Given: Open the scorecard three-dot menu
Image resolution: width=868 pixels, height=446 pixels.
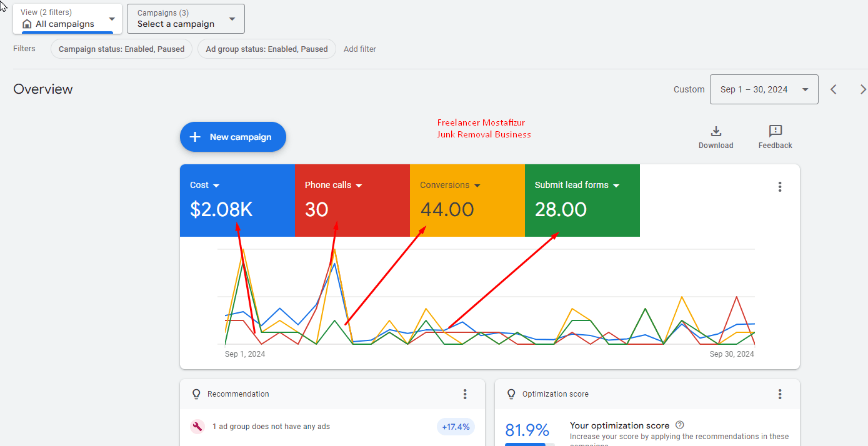Looking at the screenshot, I should click(779, 187).
